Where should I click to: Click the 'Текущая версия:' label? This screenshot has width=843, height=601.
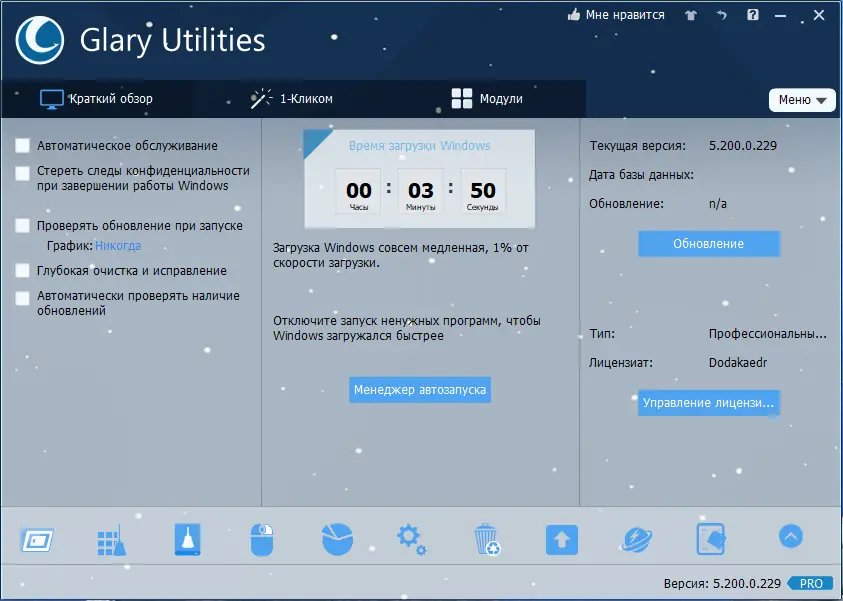pos(638,146)
